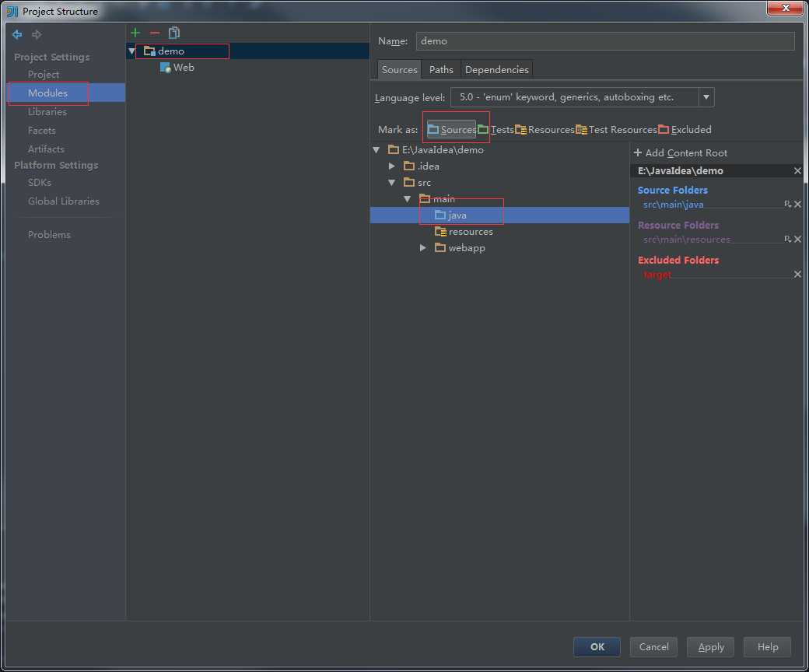809x672 pixels.
Task: Open Help for Project Structure
Action: 767,647
